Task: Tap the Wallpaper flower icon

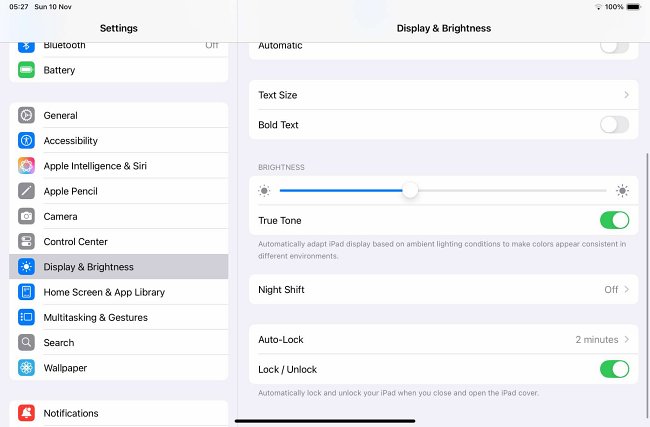Action: point(26,368)
